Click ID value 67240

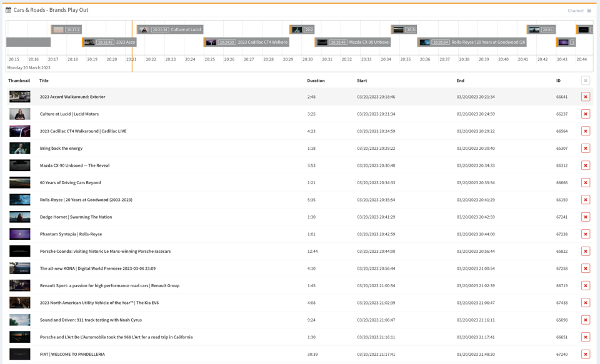click(x=562, y=355)
